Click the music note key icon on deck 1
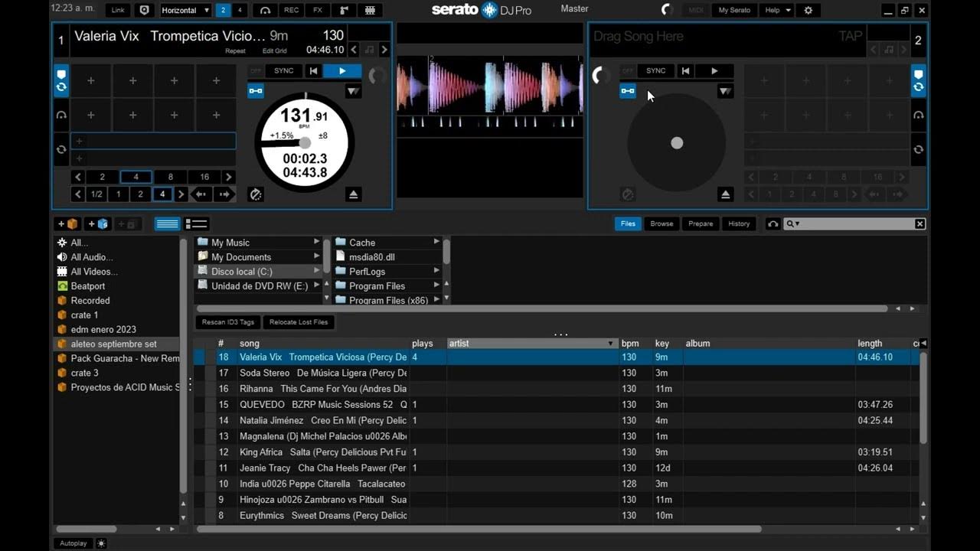This screenshot has width=980, height=551. (x=369, y=50)
